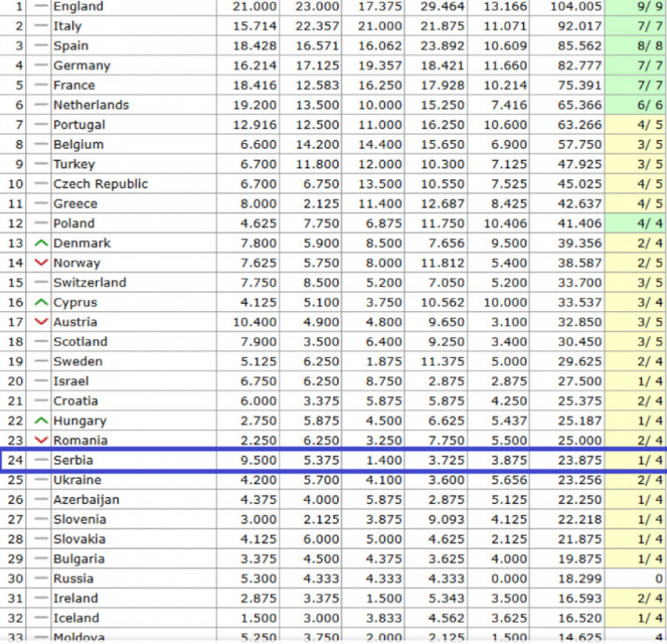This screenshot has height=644, width=667.
Task: Click the green 9/9 teams cell
Action: click(x=635, y=6)
